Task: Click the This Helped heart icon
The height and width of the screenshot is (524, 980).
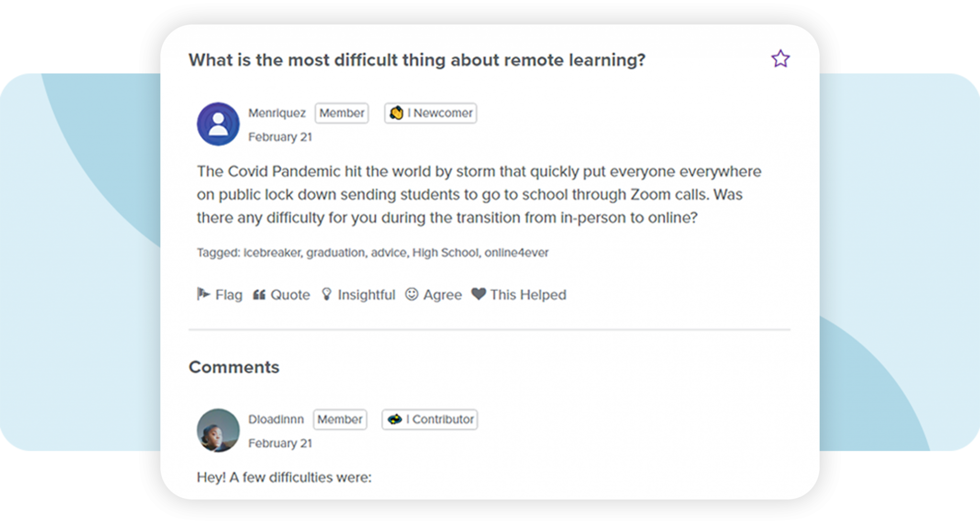Action: 479,294
